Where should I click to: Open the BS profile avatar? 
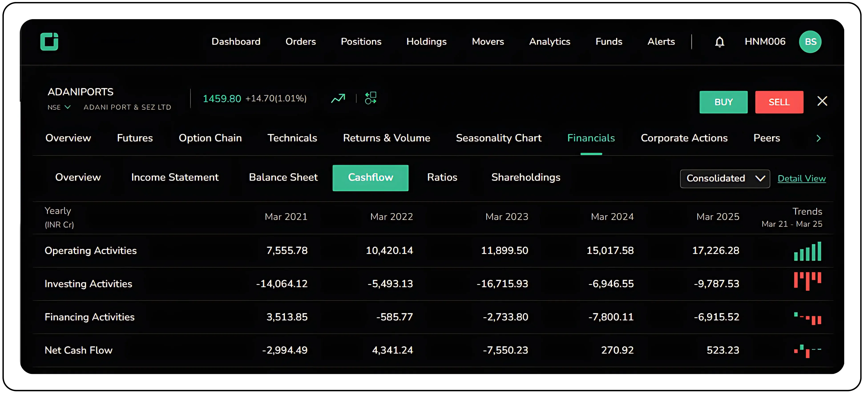click(x=810, y=41)
